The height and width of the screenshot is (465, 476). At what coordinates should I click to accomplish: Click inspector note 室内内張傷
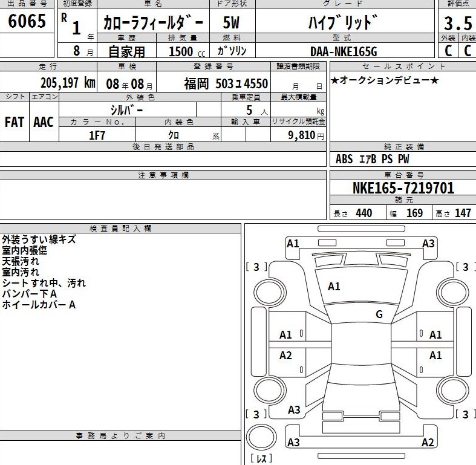coord(24,250)
